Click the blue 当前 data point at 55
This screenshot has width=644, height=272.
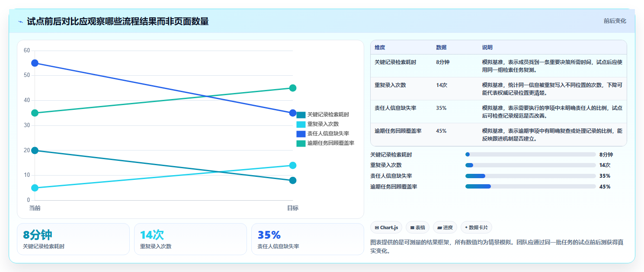(35, 63)
